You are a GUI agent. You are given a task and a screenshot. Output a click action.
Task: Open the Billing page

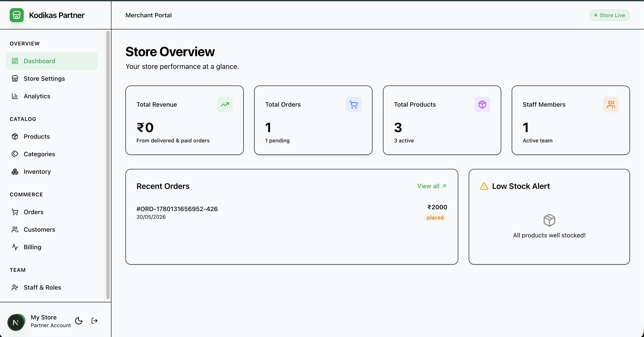pyautogui.click(x=52, y=247)
